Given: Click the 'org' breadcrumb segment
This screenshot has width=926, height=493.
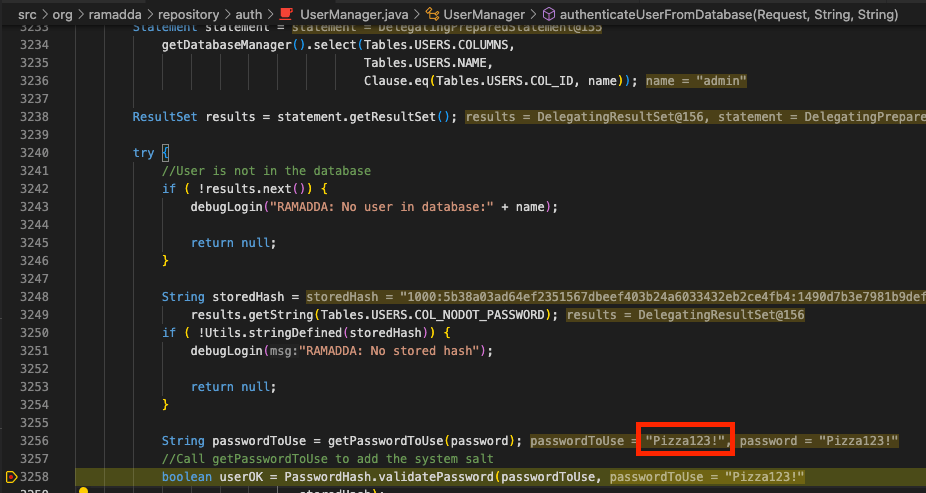Looking at the screenshot, I should click(x=63, y=14).
